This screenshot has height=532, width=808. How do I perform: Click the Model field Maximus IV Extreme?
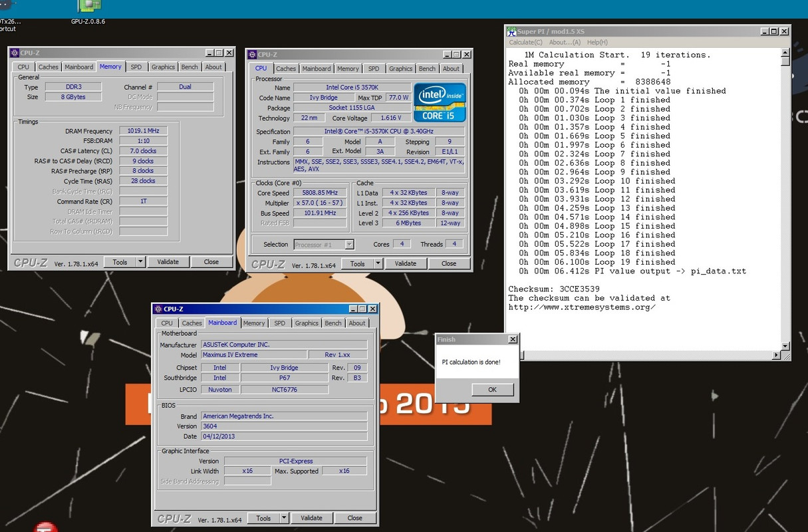click(253, 355)
